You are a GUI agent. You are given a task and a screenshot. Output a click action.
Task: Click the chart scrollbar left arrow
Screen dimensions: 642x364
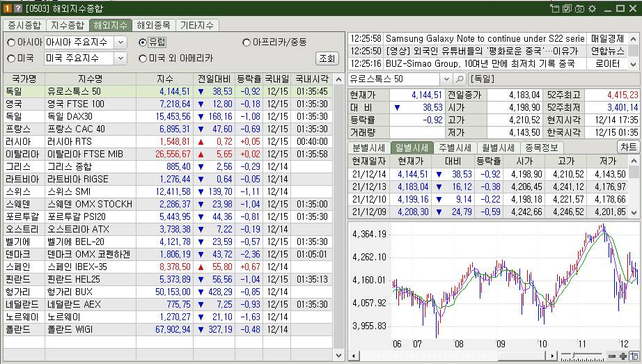(353, 356)
